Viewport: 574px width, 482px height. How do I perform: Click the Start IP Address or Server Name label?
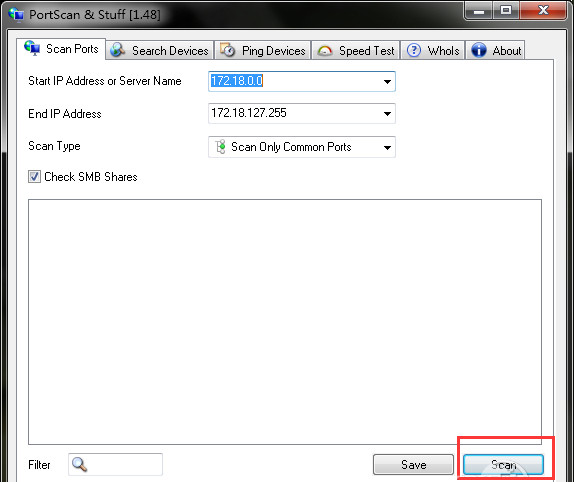[105, 81]
